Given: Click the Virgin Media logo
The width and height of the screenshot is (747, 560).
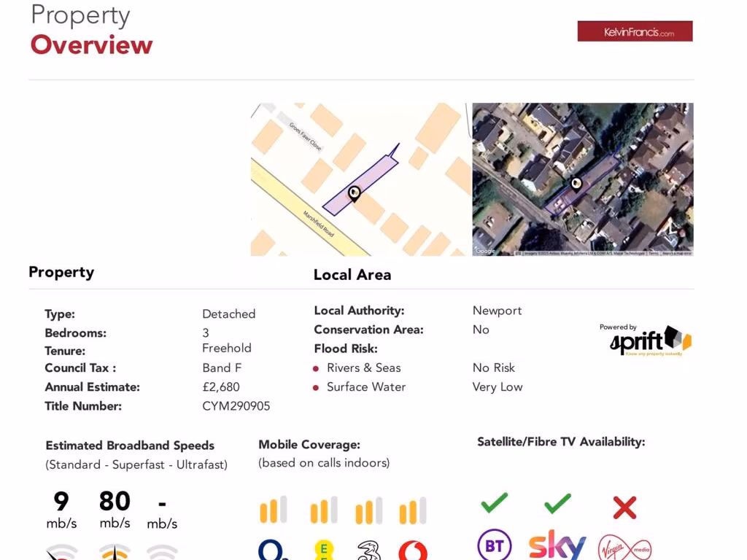Looking at the screenshot, I should (x=624, y=548).
